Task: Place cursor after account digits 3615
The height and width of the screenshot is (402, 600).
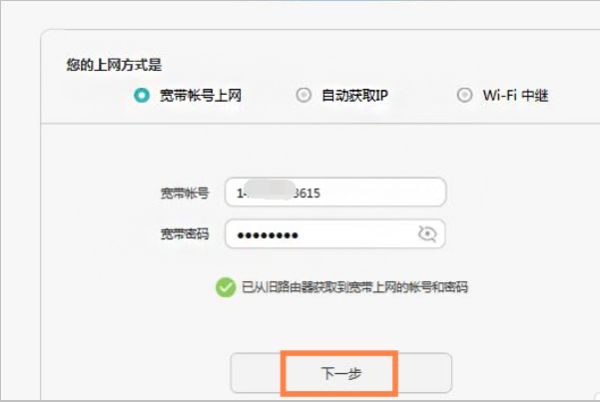Action: 321,193
